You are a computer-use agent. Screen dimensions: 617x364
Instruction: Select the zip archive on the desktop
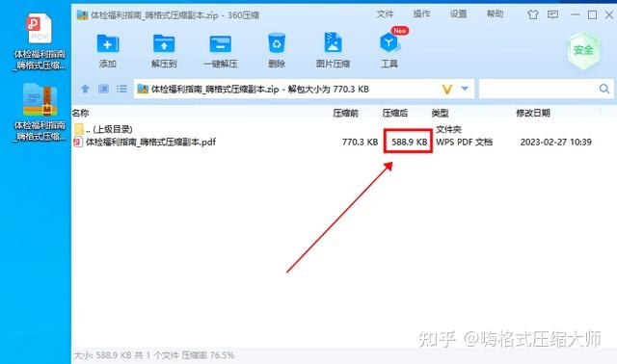(x=40, y=113)
